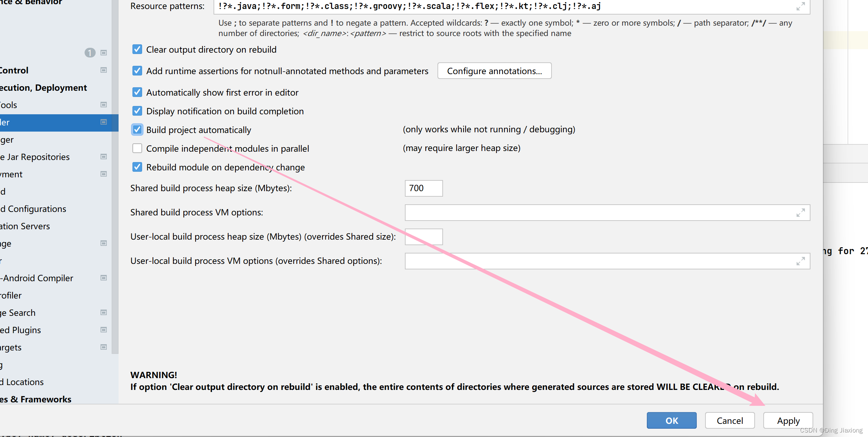Expand the Resource patterns field editor icon
The height and width of the screenshot is (437, 868).
point(800,6)
